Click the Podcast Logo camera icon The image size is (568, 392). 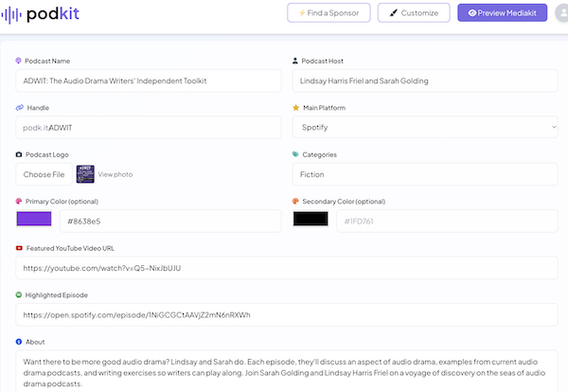[19, 154]
